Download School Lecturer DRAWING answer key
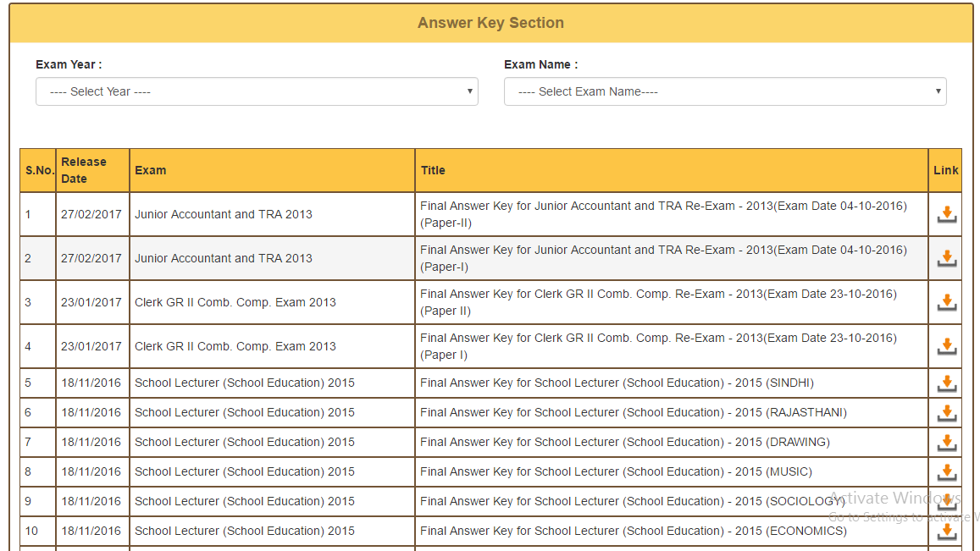Viewport: 980px width, 551px height. (x=946, y=444)
